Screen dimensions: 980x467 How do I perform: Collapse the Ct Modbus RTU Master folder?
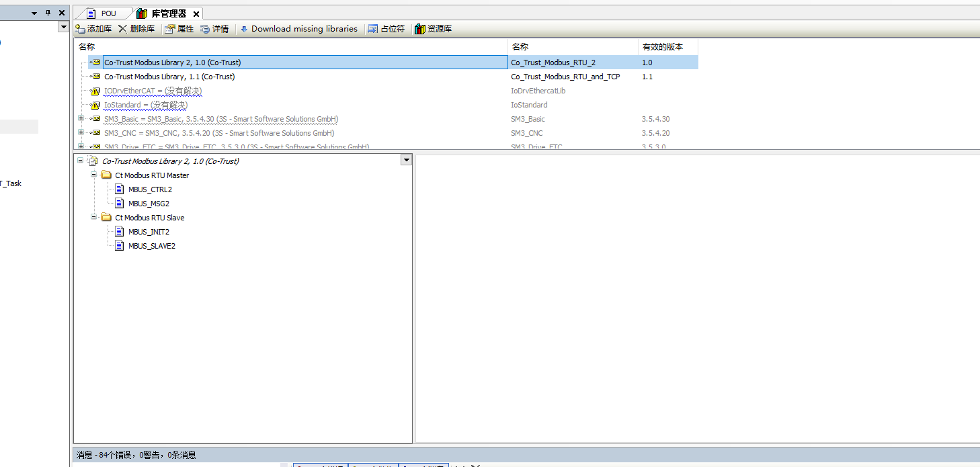pyautogui.click(x=94, y=175)
